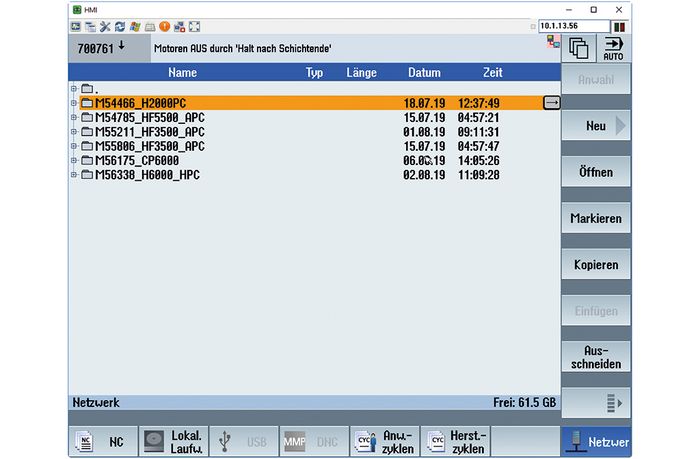
Task: Expand the M56175_CP6000 folder node
Action: 74,161
